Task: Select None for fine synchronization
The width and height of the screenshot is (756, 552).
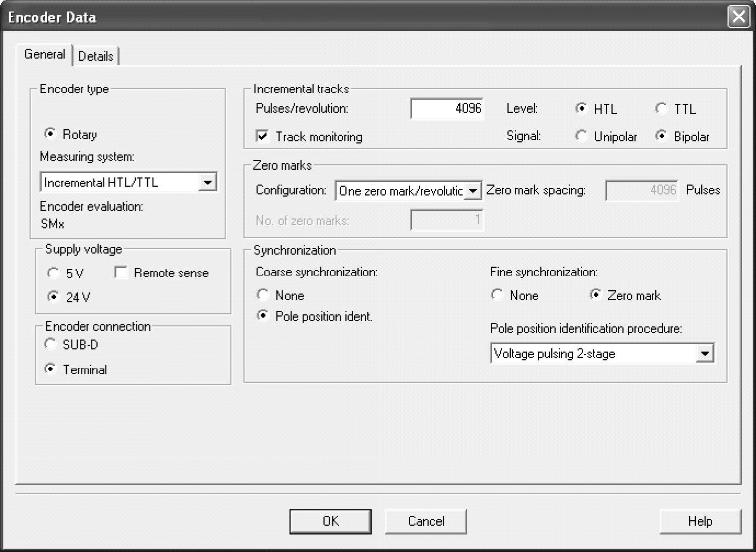Action: point(497,295)
